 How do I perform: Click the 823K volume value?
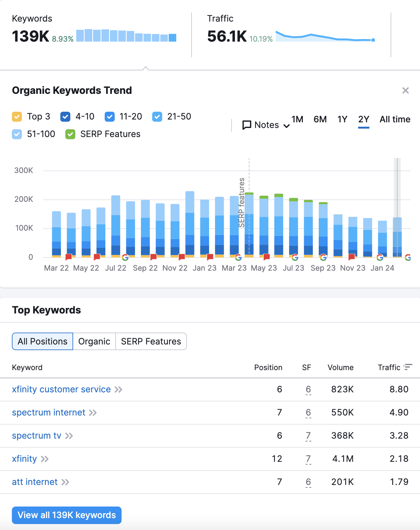click(342, 389)
